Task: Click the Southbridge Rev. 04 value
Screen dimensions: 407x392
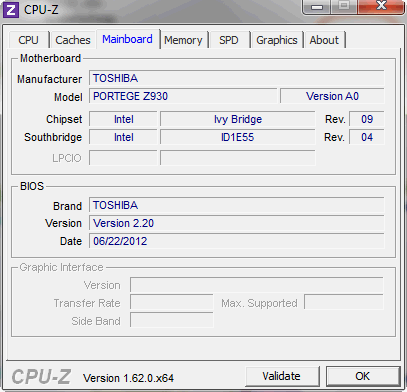Action: [367, 137]
